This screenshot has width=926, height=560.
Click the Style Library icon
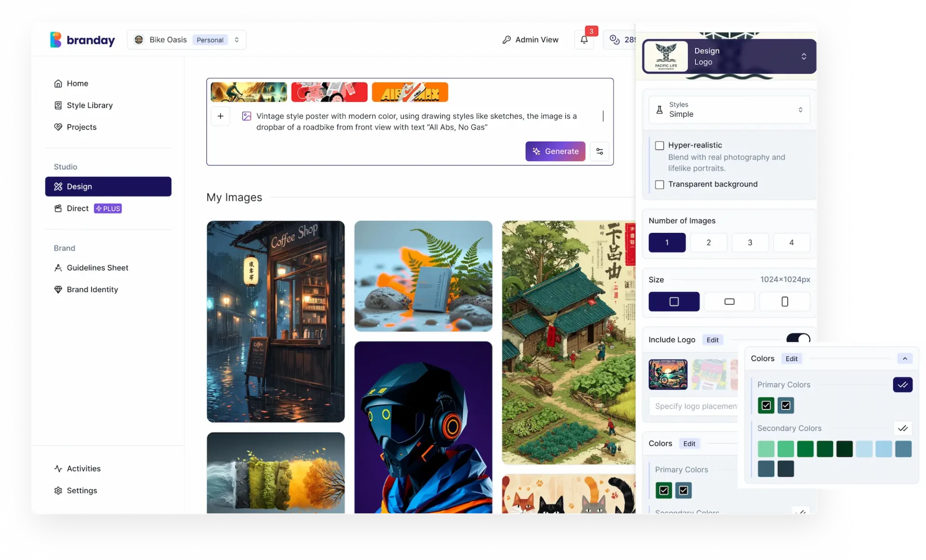coord(58,105)
